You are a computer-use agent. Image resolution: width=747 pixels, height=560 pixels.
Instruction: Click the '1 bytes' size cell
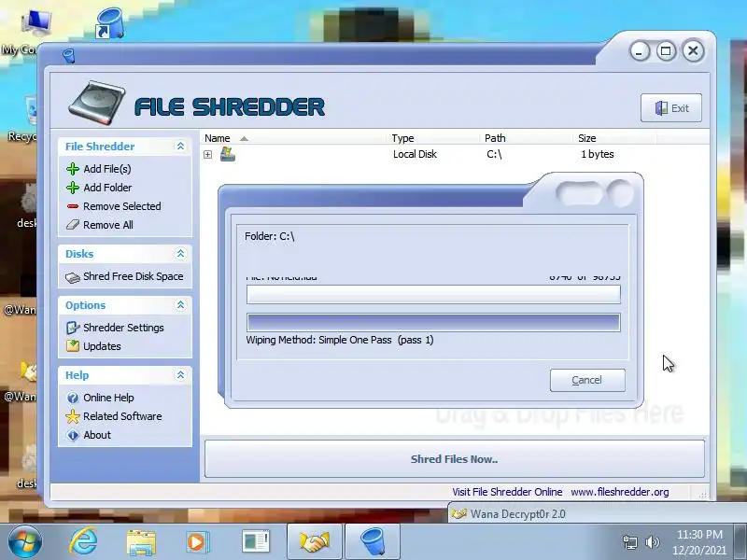point(597,154)
